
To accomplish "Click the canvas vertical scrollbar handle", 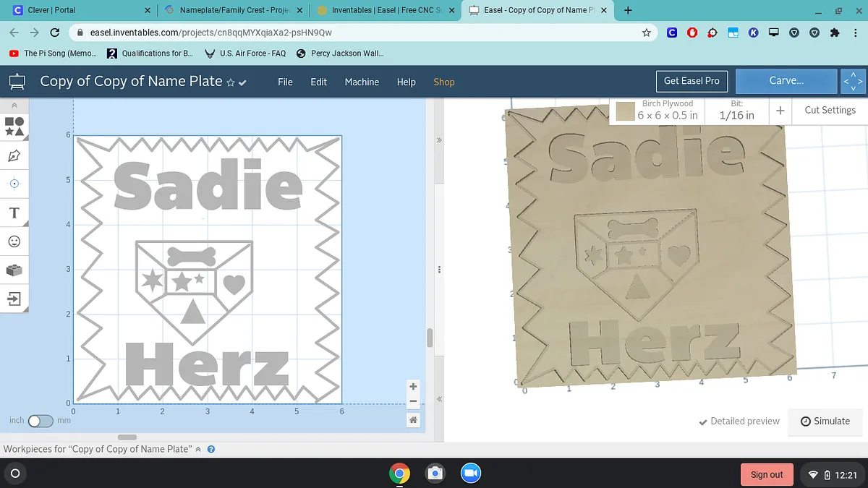I will 430,338.
